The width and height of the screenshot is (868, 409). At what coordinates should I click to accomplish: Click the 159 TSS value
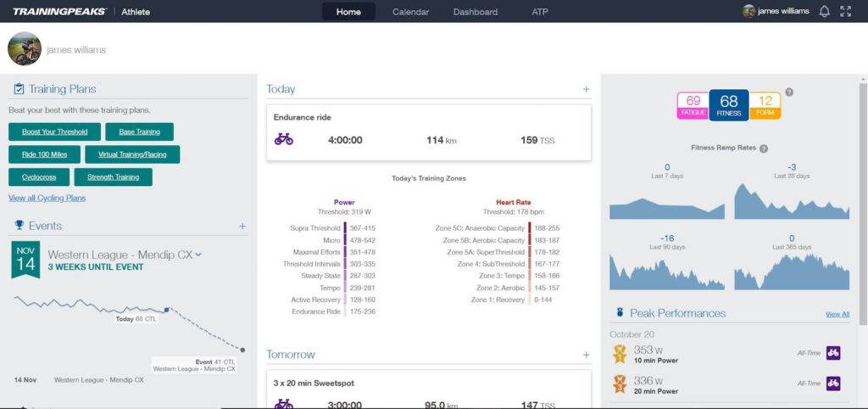[x=537, y=140]
